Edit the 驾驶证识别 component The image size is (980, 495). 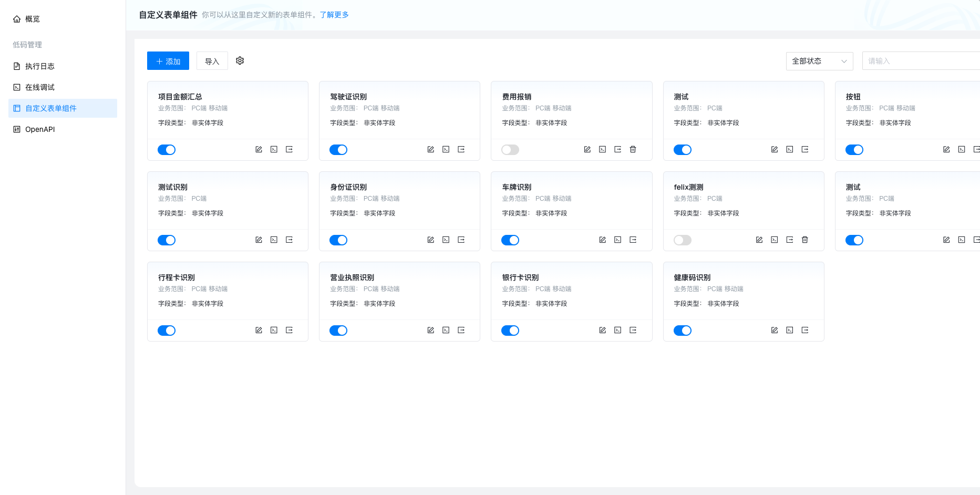click(x=430, y=149)
